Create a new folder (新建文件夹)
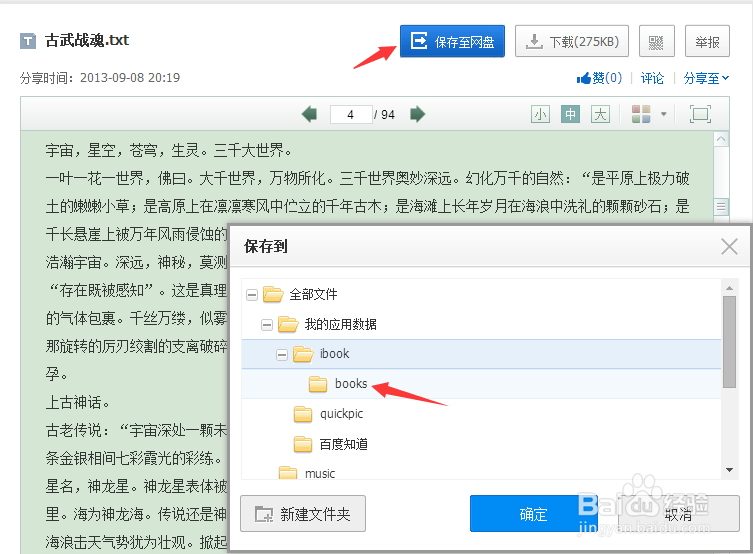 (x=303, y=514)
